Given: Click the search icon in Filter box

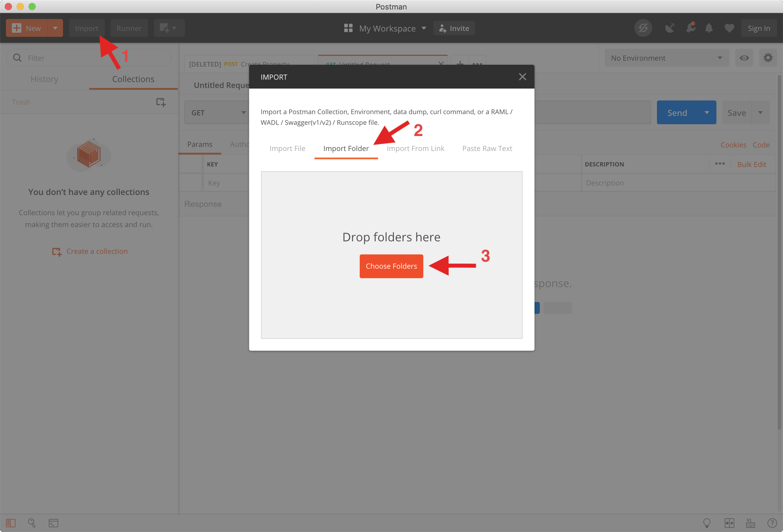Looking at the screenshot, I should pyautogui.click(x=17, y=58).
